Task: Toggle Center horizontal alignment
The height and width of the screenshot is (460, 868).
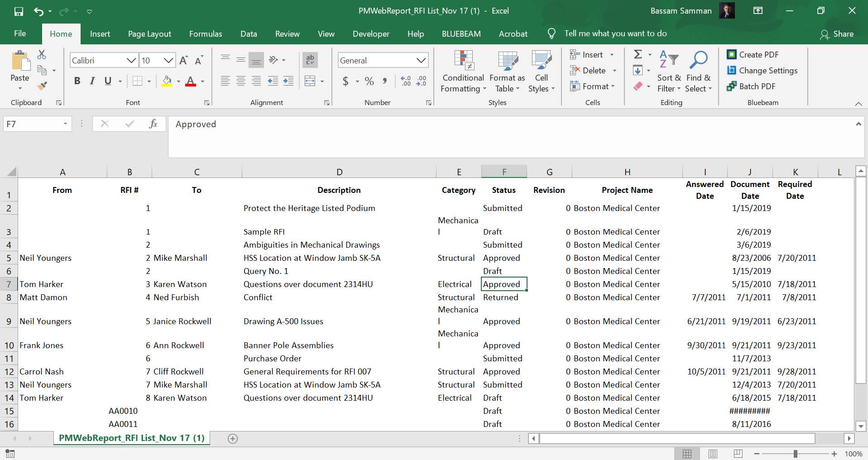Action: [241, 81]
